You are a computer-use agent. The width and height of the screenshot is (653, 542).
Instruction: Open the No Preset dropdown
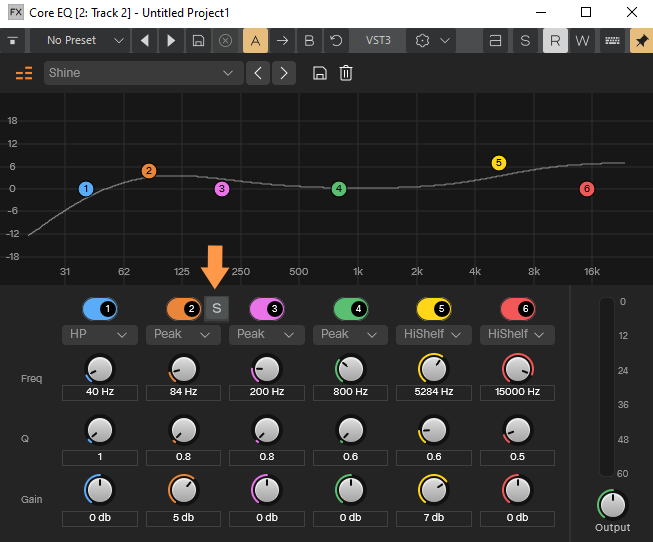point(81,40)
